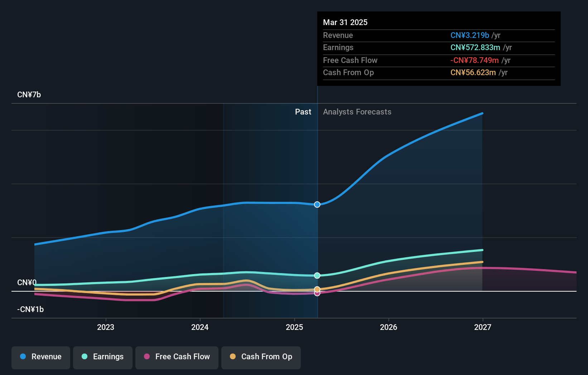Click the 2023 x-axis label
Viewport: 588px width, 375px height.
[x=106, y=327]
